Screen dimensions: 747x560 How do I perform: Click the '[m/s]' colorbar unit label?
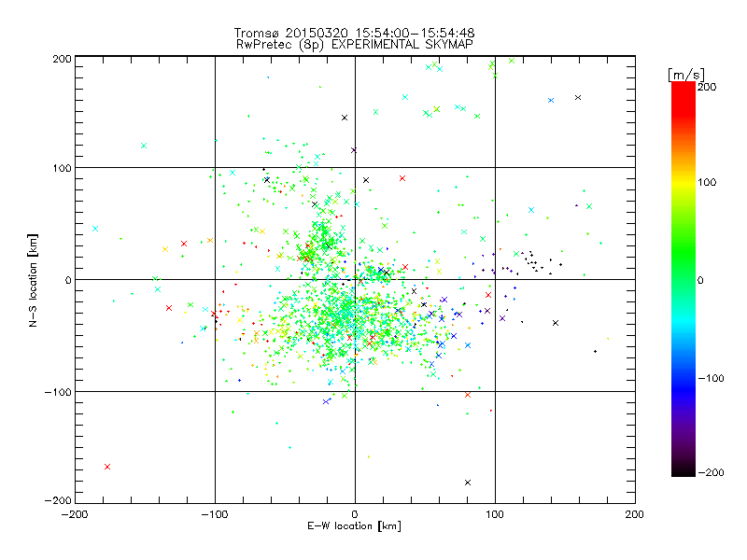tap(686, 75)
